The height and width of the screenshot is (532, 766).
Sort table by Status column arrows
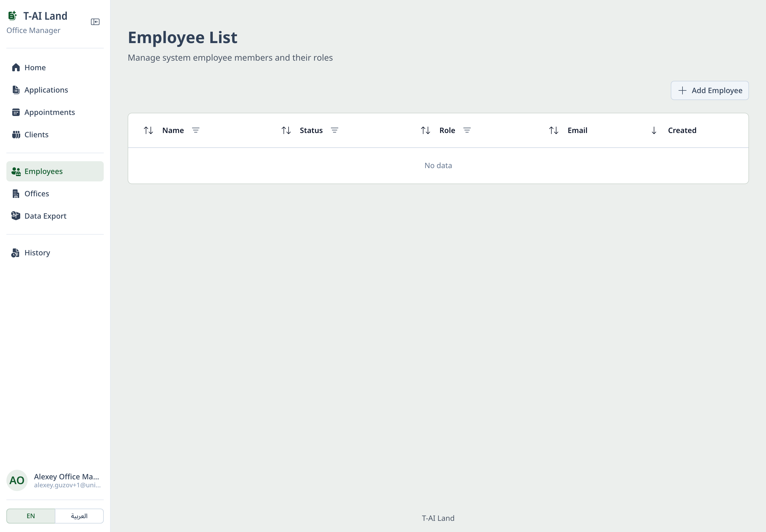pos(286,130)
